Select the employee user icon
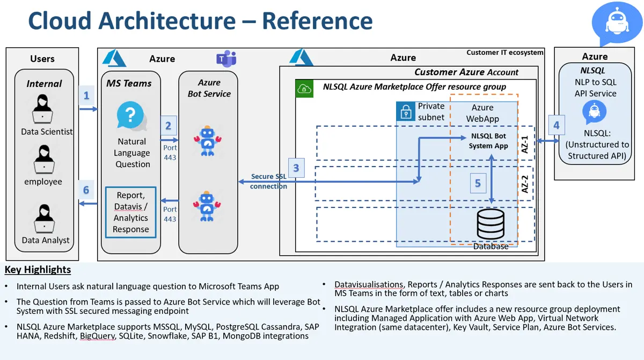This screenshot has width=644, height=360. tap(43, 160)
